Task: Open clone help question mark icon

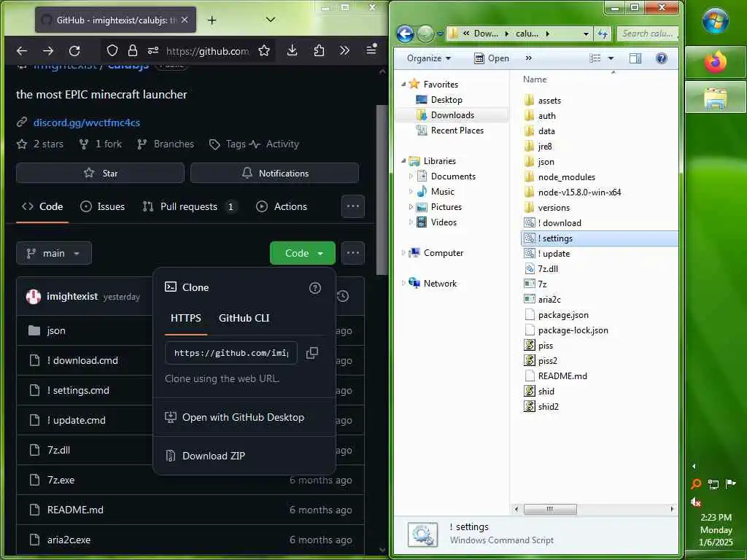Action: tap(315, 287)
